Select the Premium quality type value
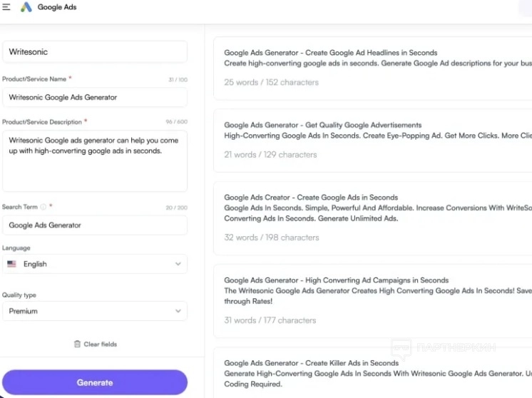The width and height of the screenshot is (532, 398). [24, 311]
